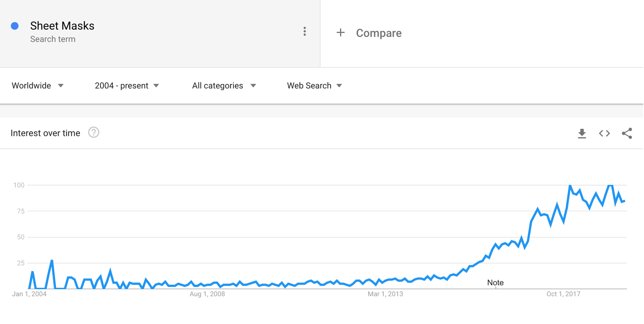This screenshot has width=644, height=324.
Task: Open the help icon beside Interest over time
Action: [x=94, y=133]
